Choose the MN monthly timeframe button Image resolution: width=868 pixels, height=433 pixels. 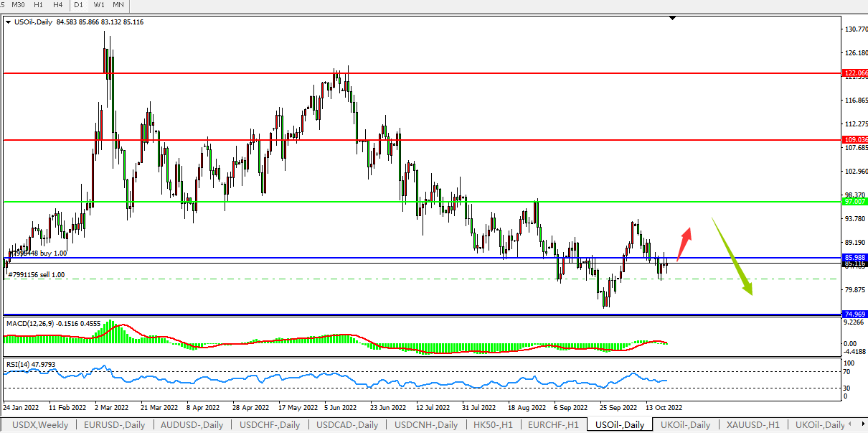point(118,5)
